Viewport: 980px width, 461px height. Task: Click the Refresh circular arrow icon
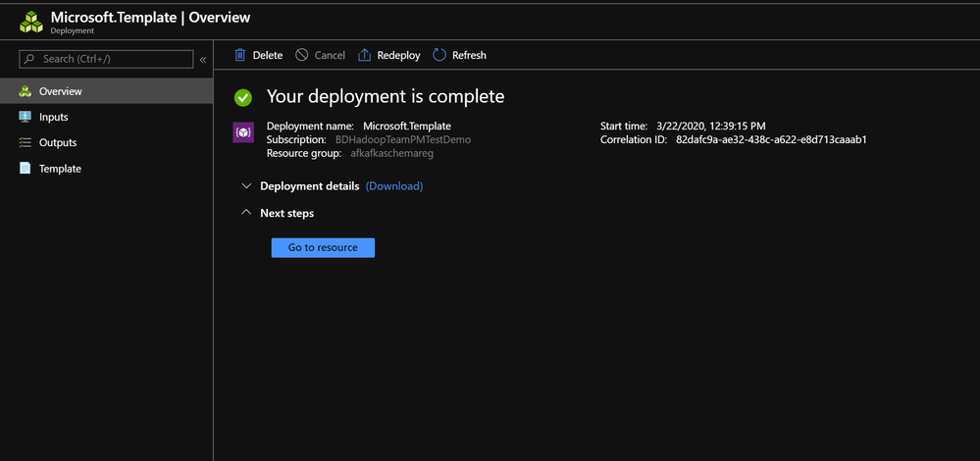[439, 55]
